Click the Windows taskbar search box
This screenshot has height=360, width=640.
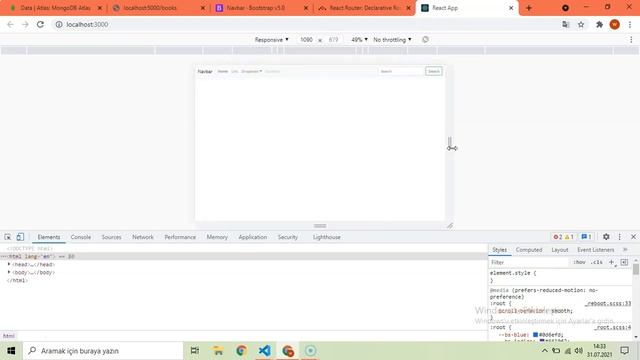(x=103, y=351)
